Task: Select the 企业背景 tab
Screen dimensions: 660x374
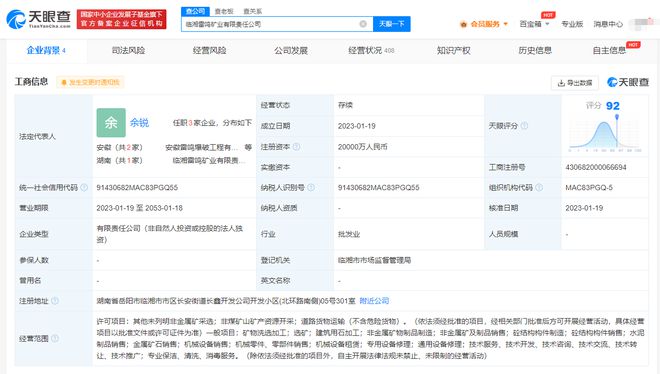Action: click(46, 50)
